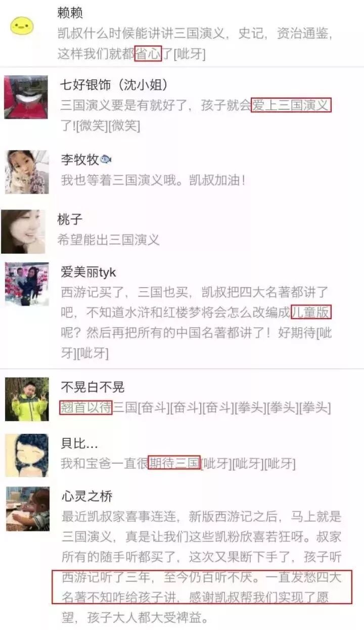364x630 pixels.
Task: Click the username 桃子
Action: pyautogui.click(x=70, y=219)
